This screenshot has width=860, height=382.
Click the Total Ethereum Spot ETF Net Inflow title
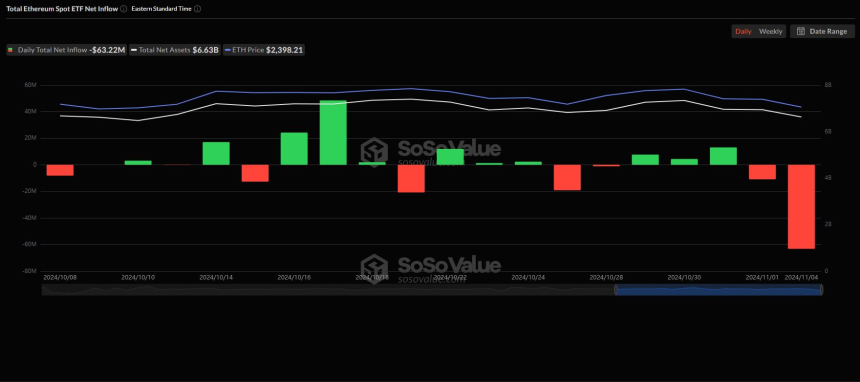(62, 9)
